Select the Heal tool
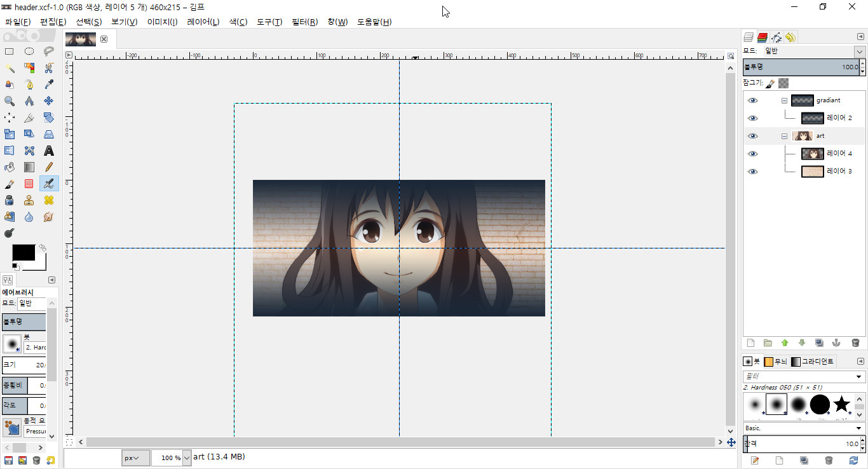868x469 pixels. [x=48, y=201]
